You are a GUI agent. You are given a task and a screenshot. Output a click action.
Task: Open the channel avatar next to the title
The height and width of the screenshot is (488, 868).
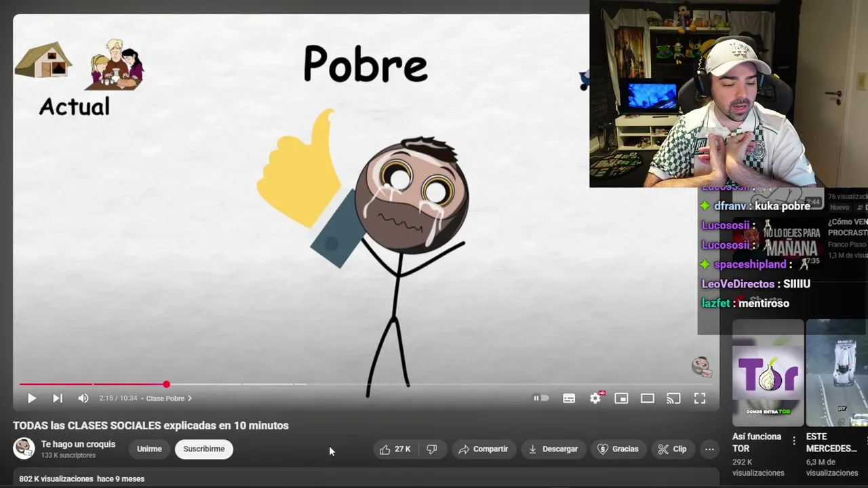tap(24, 449)
